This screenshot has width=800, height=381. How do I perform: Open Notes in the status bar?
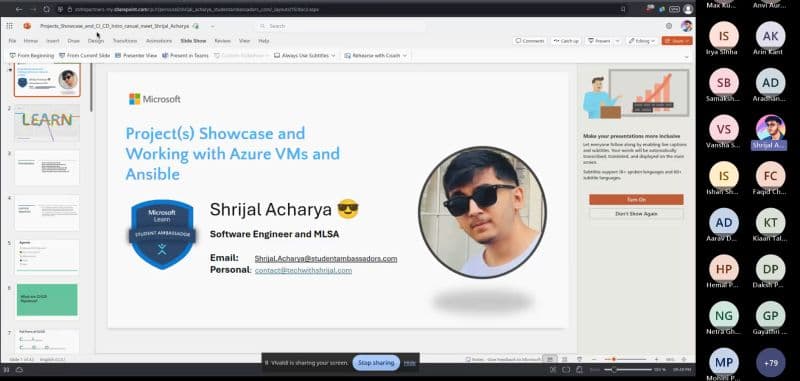tap(474, 359)
